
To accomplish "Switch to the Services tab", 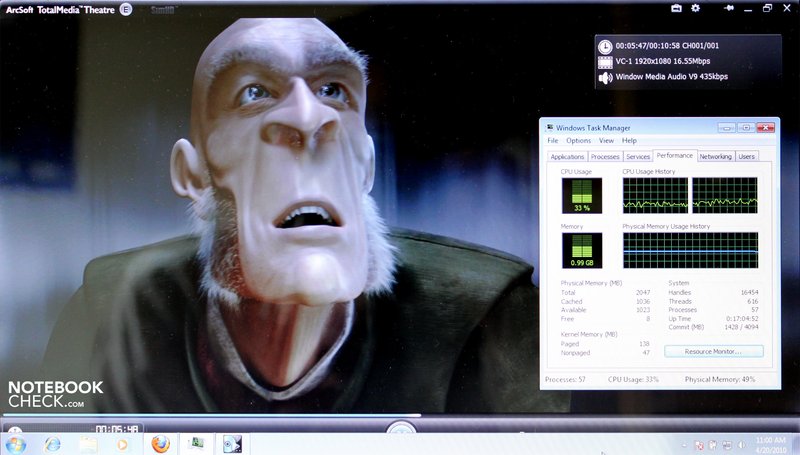I will click(x=638, y=157).
